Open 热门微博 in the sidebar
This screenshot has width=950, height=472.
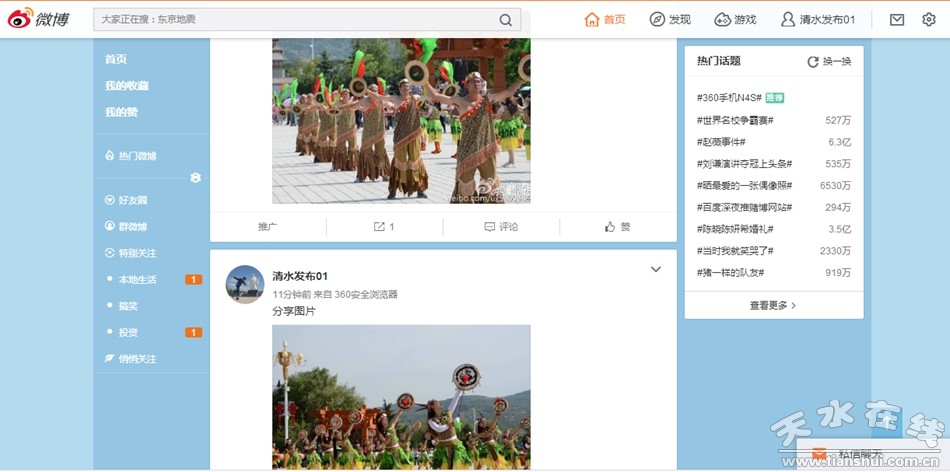131,156
